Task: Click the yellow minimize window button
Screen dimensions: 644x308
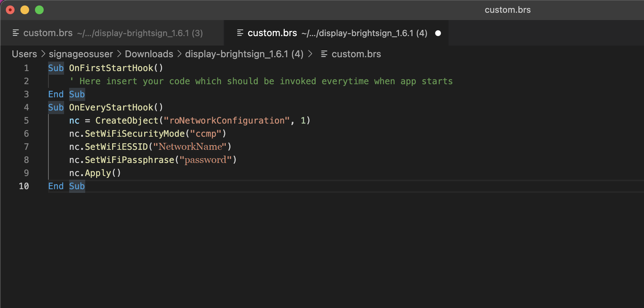Action: click(25, 10)
